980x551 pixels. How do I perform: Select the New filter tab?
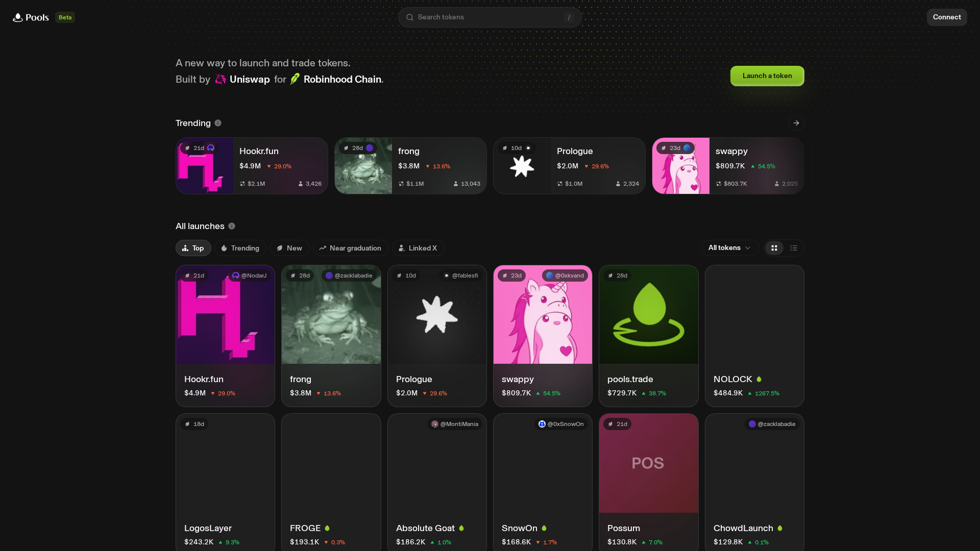(x=289, y=248)
